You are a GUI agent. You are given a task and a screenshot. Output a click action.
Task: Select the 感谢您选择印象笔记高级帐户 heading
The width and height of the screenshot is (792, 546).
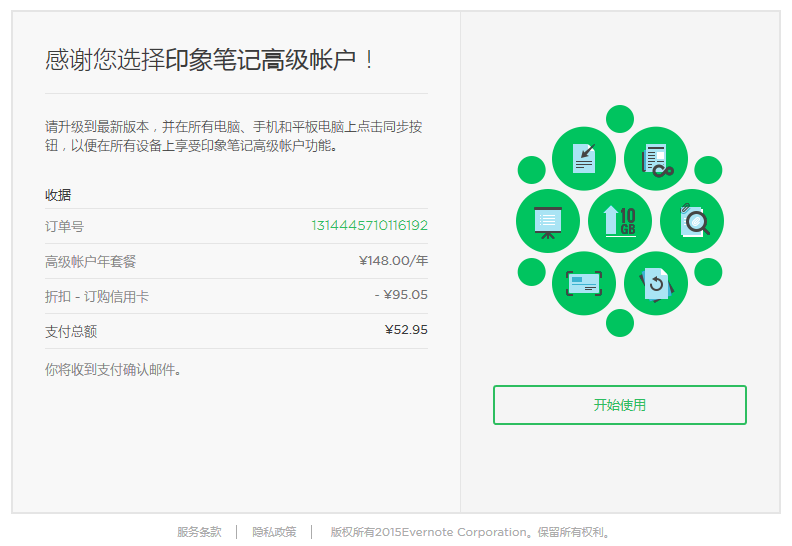coord(209,60)
